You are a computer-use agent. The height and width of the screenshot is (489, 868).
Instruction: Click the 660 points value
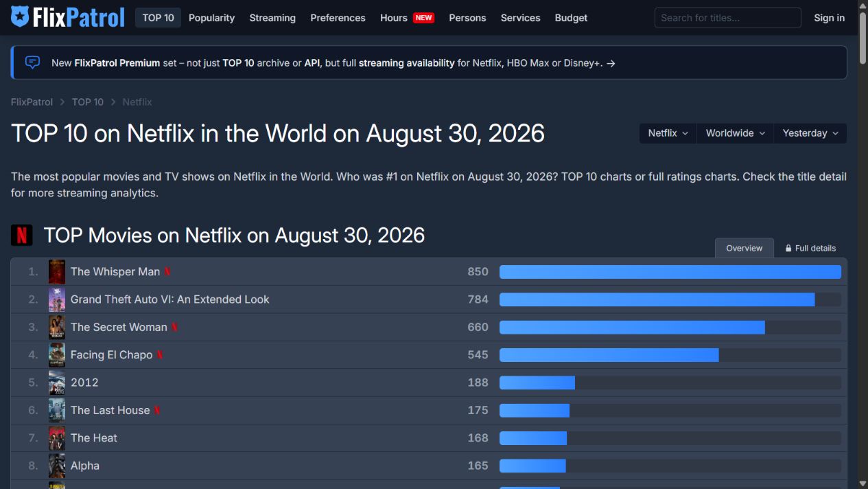coord(478,328)
